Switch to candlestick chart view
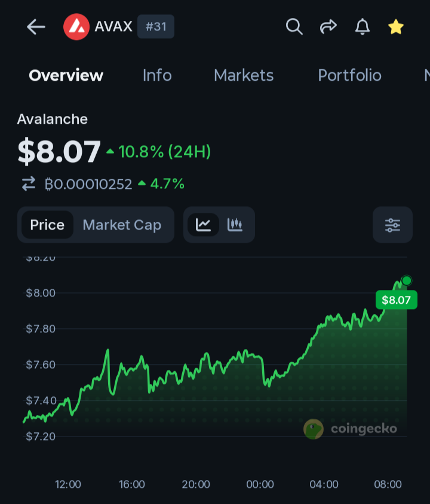This screenshot has width=430, height=504. tap(235, 225)
